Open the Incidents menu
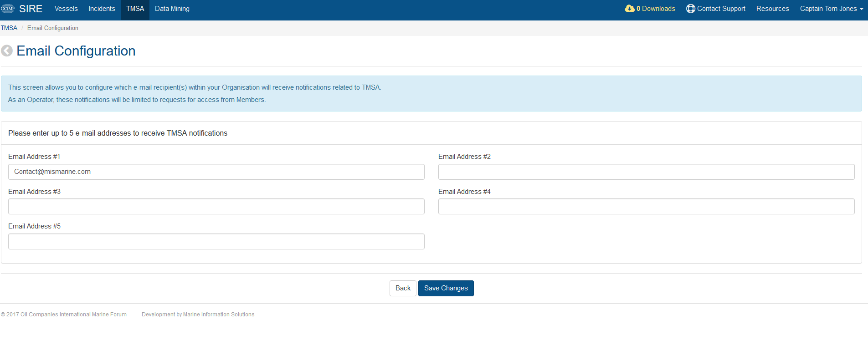The width and height of the screenshot is (868, 340). (x=102, y=9)
